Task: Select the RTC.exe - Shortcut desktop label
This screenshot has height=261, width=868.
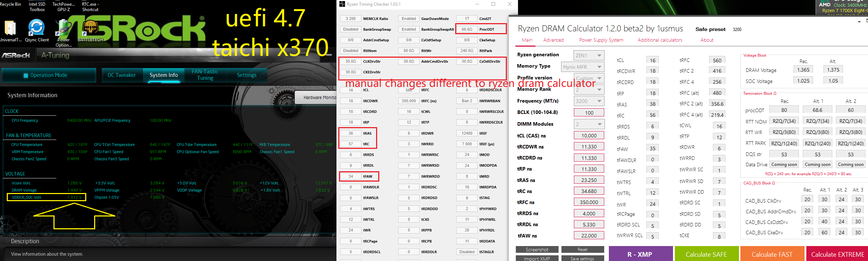Action: coord(90,7)
